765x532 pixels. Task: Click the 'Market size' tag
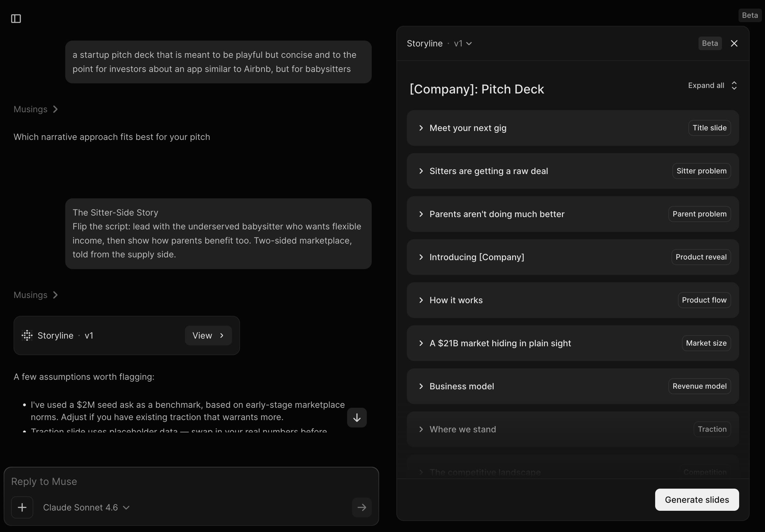coord(706,343)
